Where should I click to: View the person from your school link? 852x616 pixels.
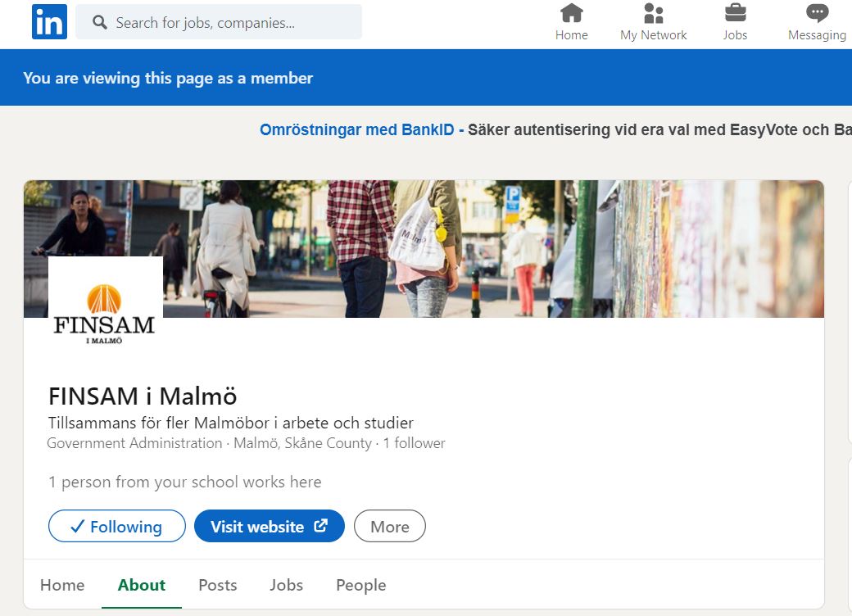[184, 482]
